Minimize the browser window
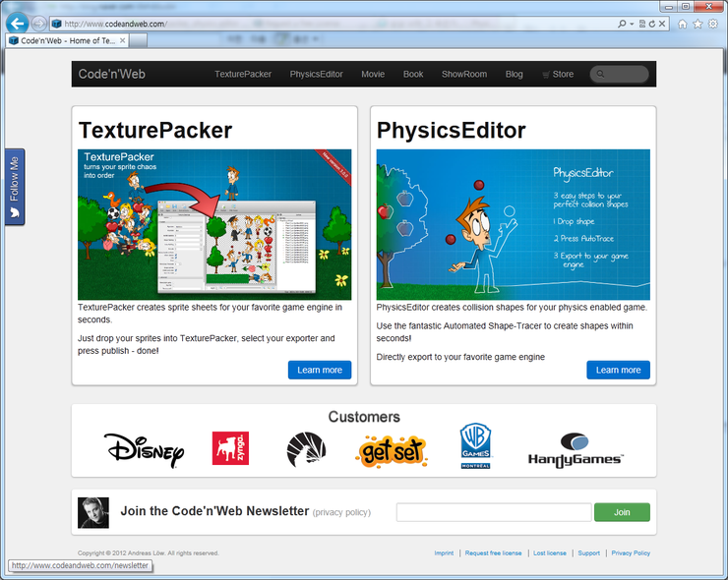 point(669,7)
